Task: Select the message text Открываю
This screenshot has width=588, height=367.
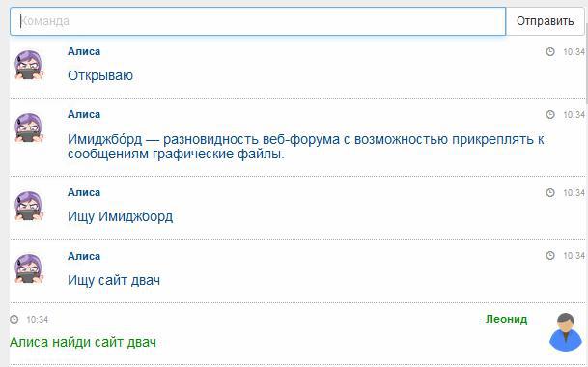Action: 100,75
